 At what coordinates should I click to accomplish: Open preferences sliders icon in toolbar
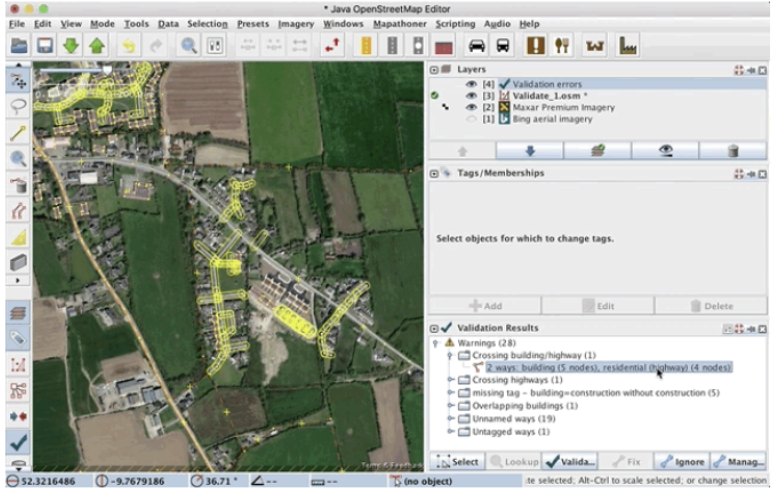click(x=215, y=46)
